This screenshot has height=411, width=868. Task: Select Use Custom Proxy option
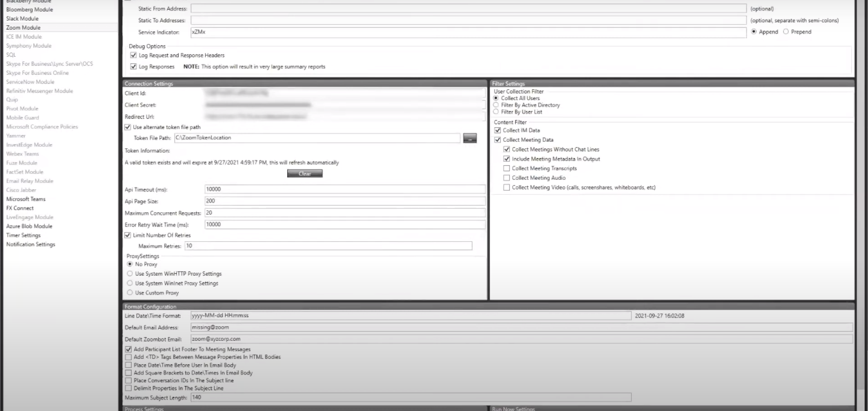coord(130,292)
